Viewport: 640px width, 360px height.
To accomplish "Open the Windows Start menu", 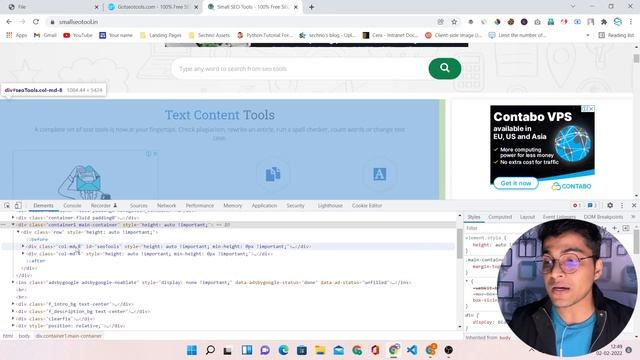I will pos(192,350).
